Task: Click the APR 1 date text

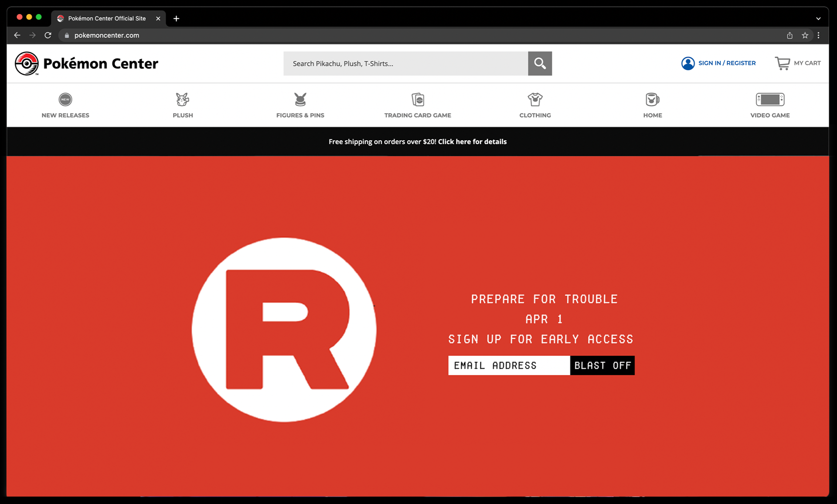Action: pos(544,319)
